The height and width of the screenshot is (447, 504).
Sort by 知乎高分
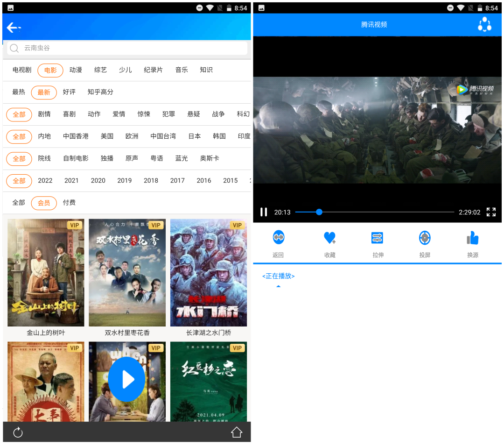click(x=100, y=92)
